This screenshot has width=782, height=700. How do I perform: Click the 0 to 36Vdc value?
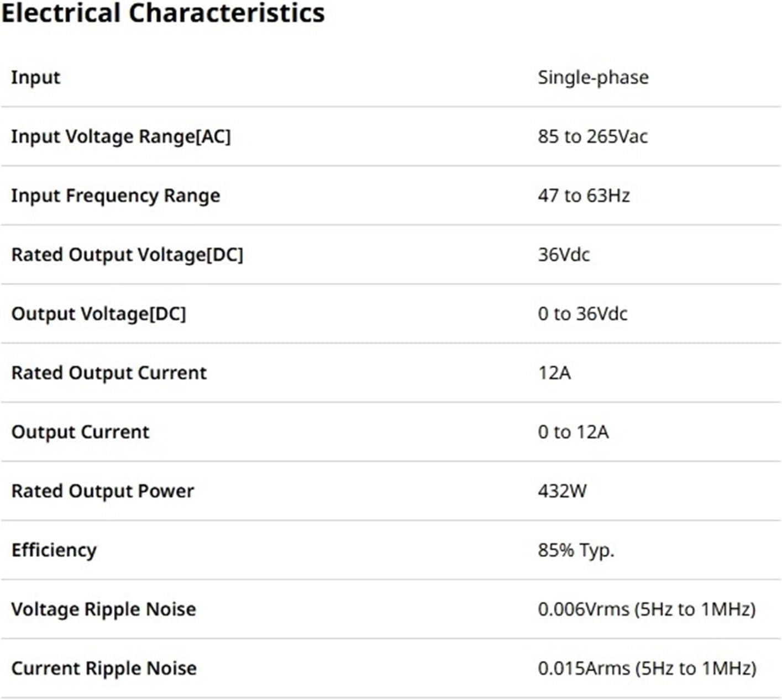(582, 314)
